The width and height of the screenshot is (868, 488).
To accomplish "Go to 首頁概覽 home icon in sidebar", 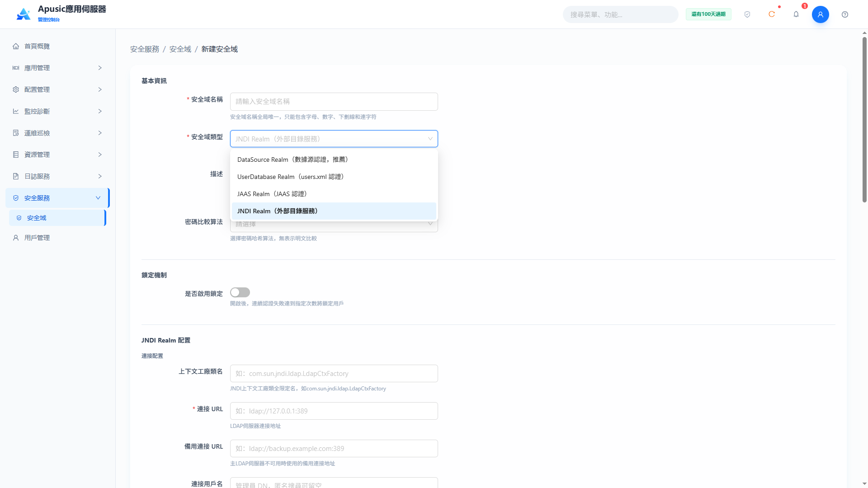I will pyautogui.click(x=16, y=46).
